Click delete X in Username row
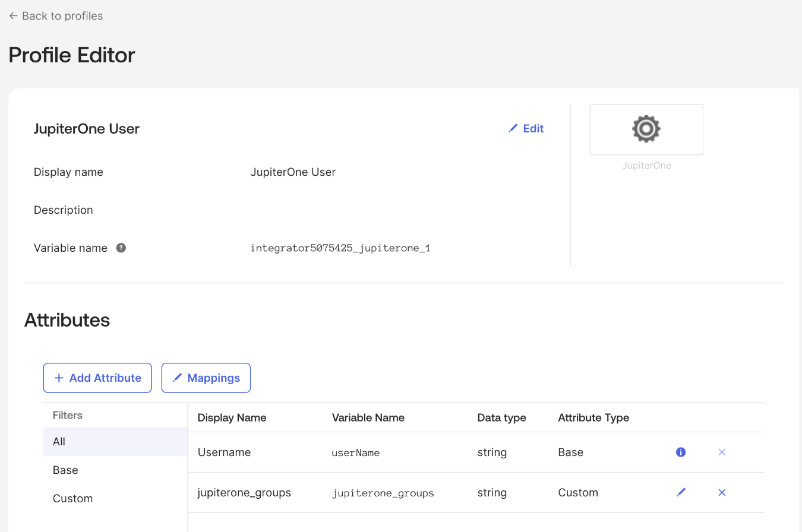Screen dimensions: 802x532 tap(722, 452)
